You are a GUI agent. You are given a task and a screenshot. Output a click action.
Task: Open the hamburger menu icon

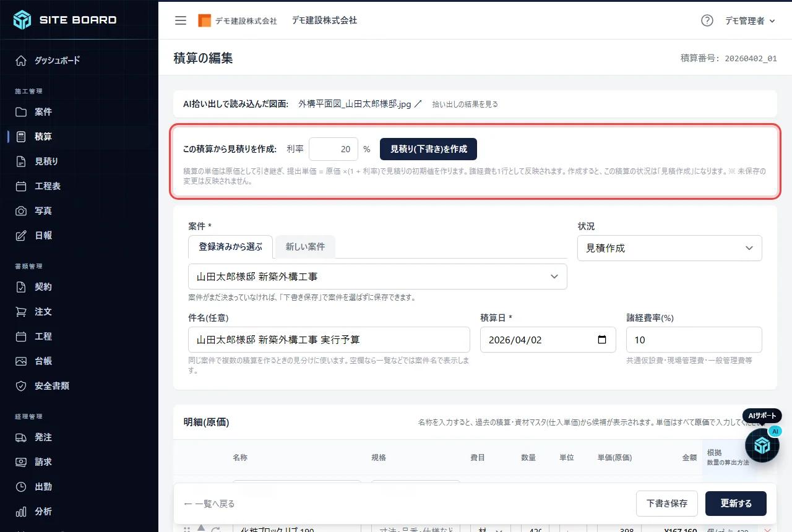(x=181, y=20)
